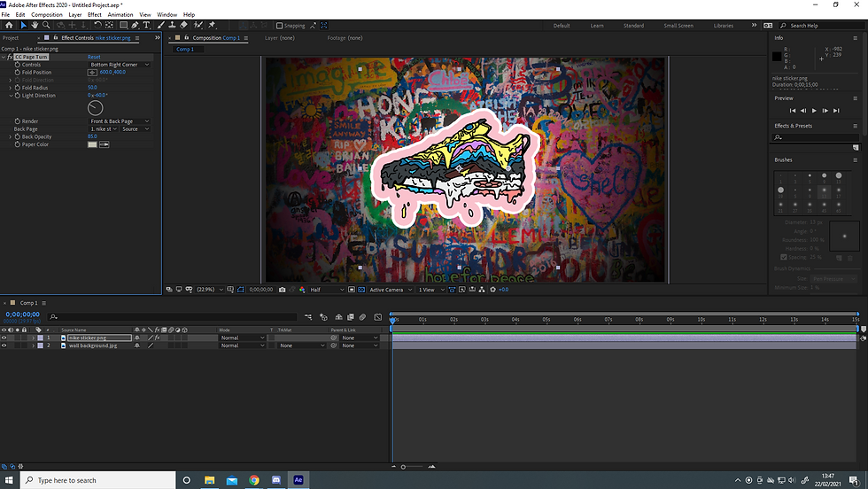Open the Back Page layer dropdown

click(104, 129)
